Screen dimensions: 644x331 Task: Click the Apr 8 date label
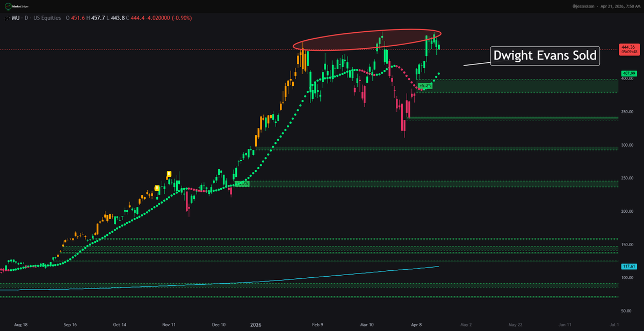click(x=416, y=325)
